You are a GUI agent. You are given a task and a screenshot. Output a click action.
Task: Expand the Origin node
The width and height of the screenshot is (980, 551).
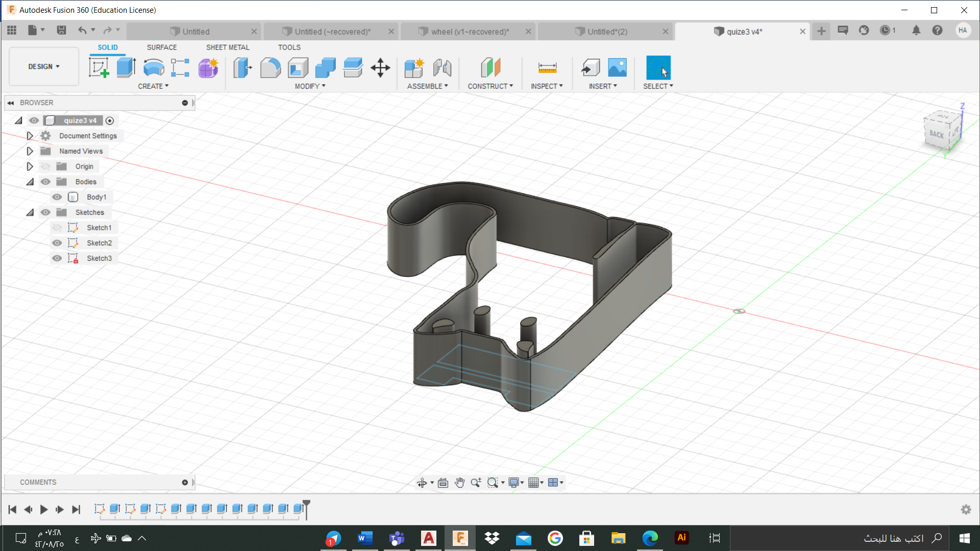tap(30, 166)
